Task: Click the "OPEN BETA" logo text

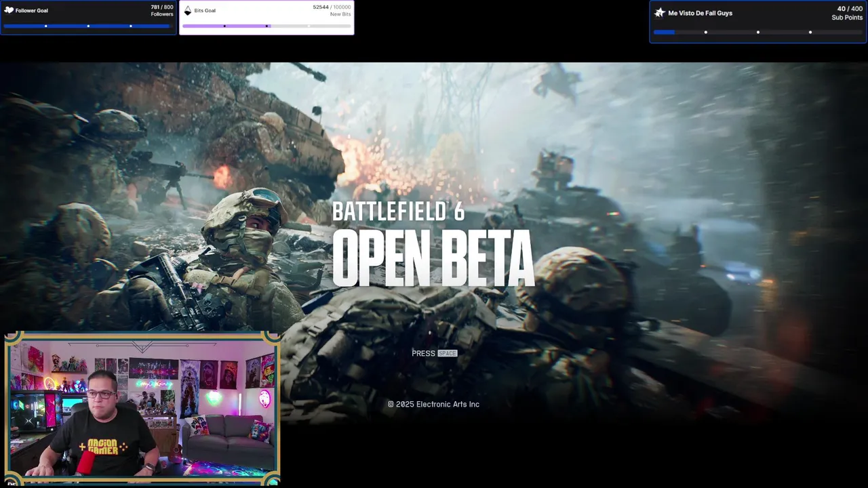Action: [433, 258]
